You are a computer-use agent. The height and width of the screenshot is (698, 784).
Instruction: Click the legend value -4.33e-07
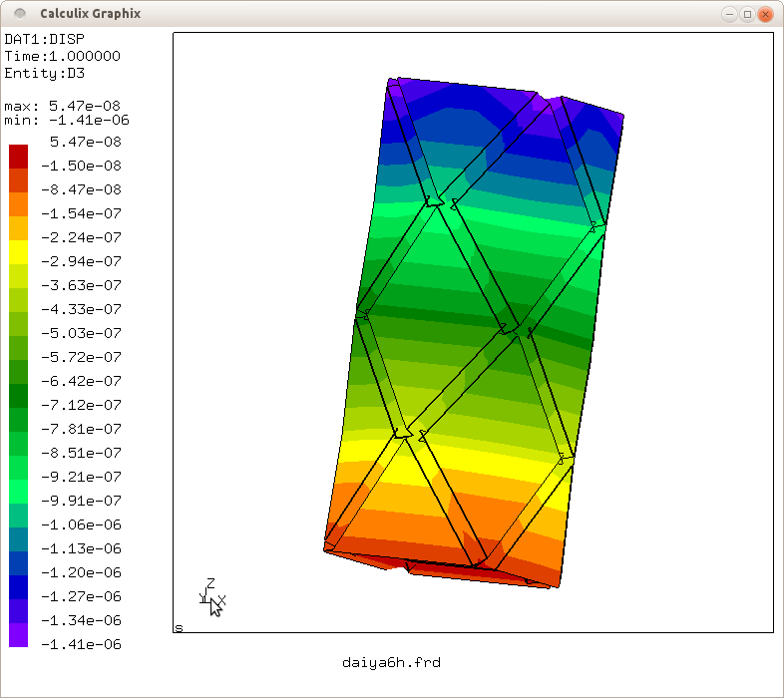click(x=82, y=309)
